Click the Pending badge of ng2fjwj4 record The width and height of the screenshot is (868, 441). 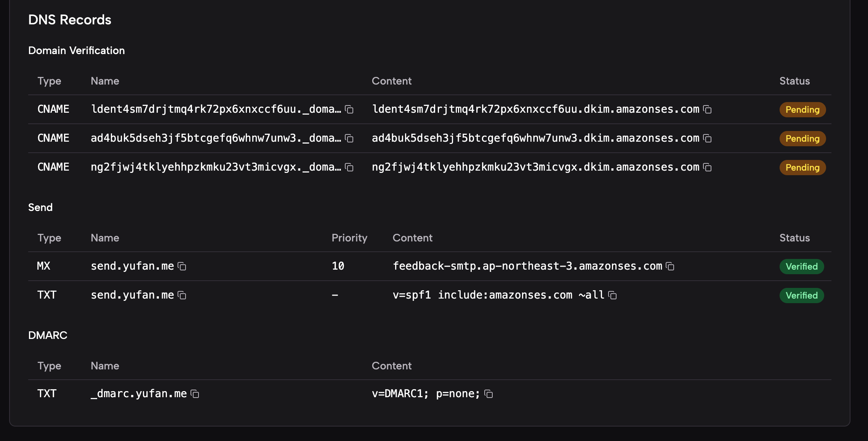802,168
